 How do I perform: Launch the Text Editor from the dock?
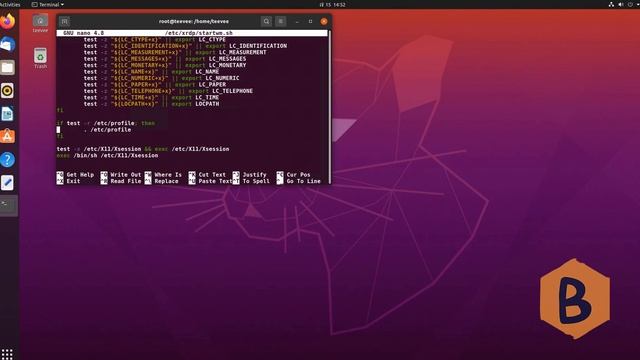(7, 182)
